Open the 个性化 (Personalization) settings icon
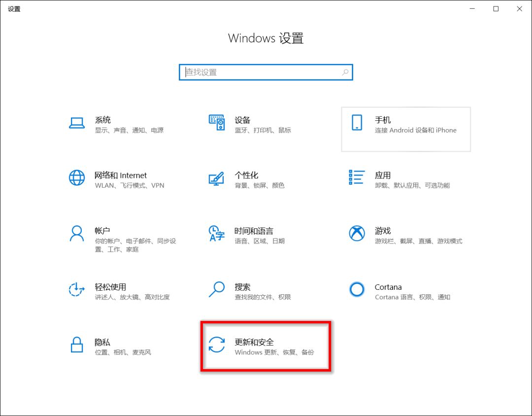 (x=217, y=179)
